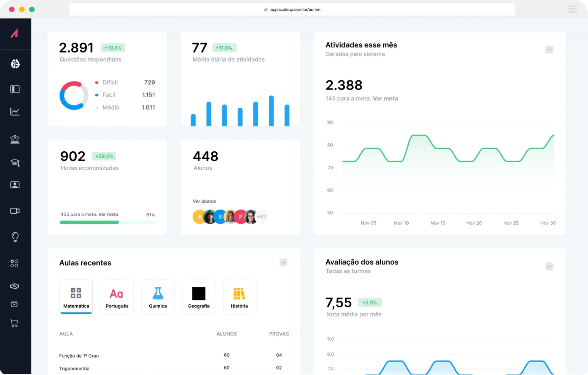Open Aulas recentes options menu

283,263
